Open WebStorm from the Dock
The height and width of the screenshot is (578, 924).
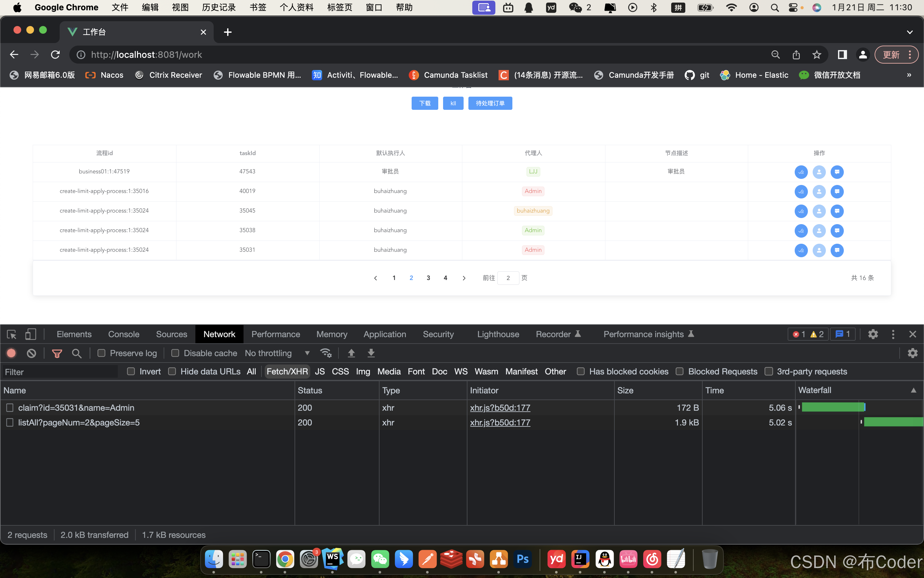[333, 559]
